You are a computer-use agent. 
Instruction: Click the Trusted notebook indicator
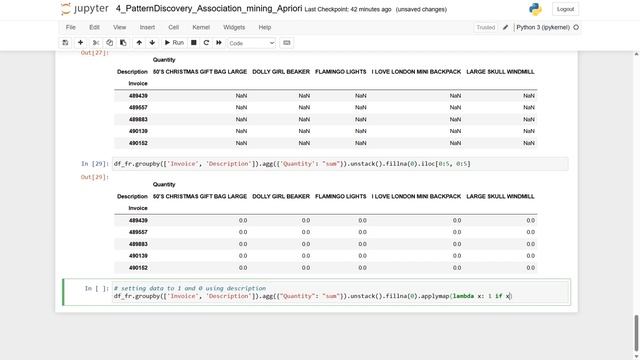coord(485,27)
